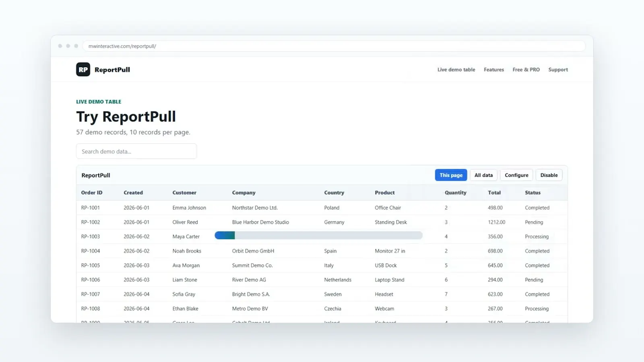Screen dimensions: 644x362
Task: Click the ReportPull table toolbar title
Action: tap(96, 175)
